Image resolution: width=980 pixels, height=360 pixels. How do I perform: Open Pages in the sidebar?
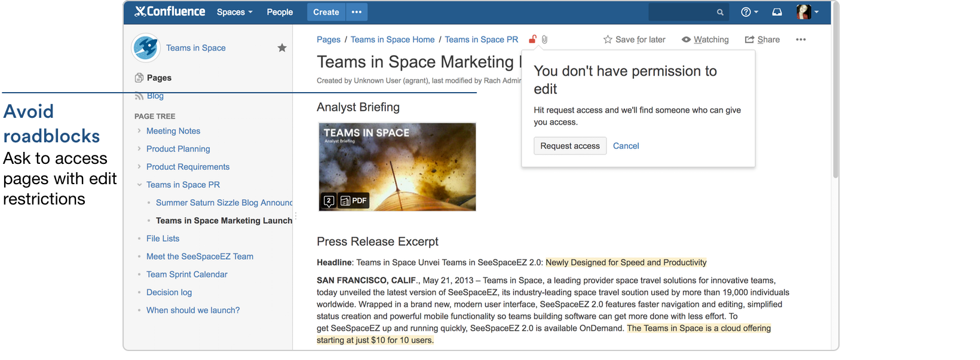159,78
